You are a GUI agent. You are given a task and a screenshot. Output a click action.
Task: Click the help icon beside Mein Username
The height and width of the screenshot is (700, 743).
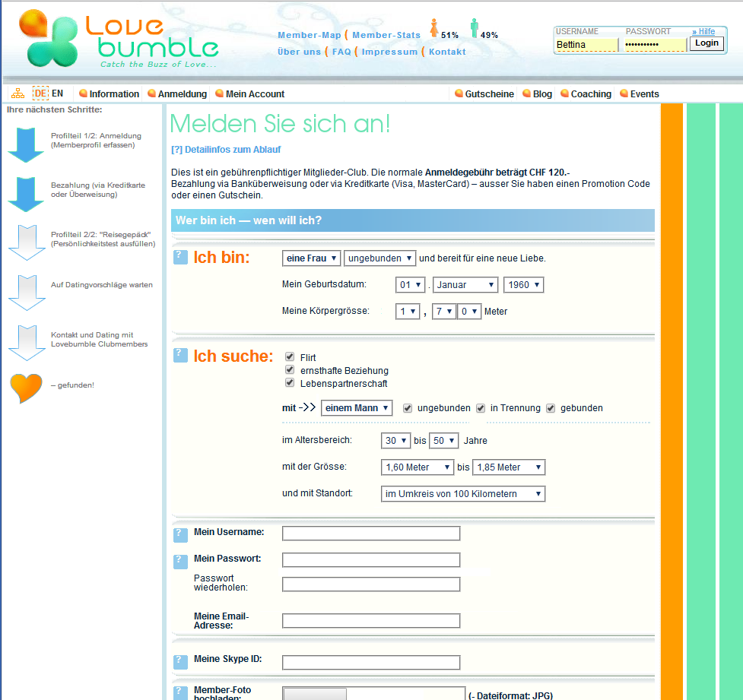(x=180, y=534)
